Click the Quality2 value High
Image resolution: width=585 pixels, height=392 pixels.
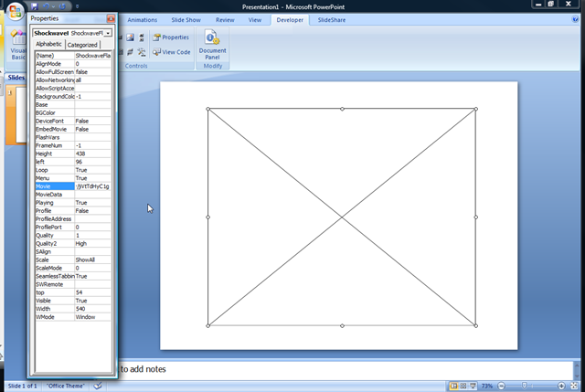92,244
